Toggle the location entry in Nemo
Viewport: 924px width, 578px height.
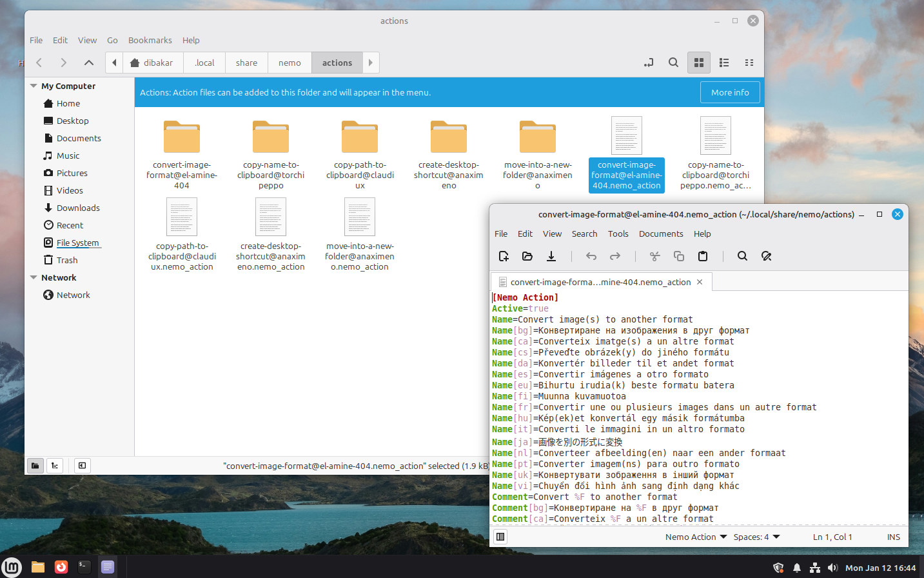point(648,63)
